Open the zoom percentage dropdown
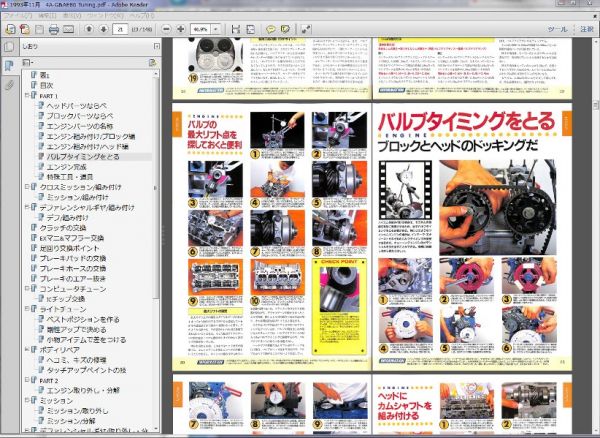 point(216,29)
